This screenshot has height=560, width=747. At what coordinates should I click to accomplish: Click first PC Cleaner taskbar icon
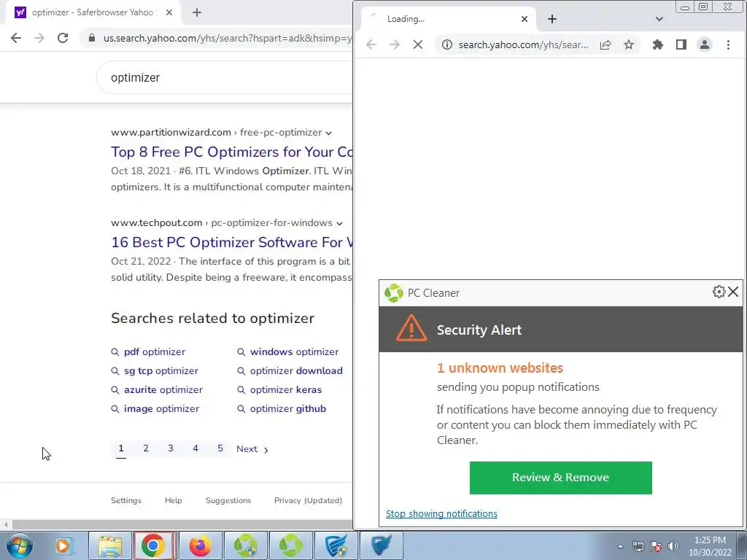(x=245, y=545)
